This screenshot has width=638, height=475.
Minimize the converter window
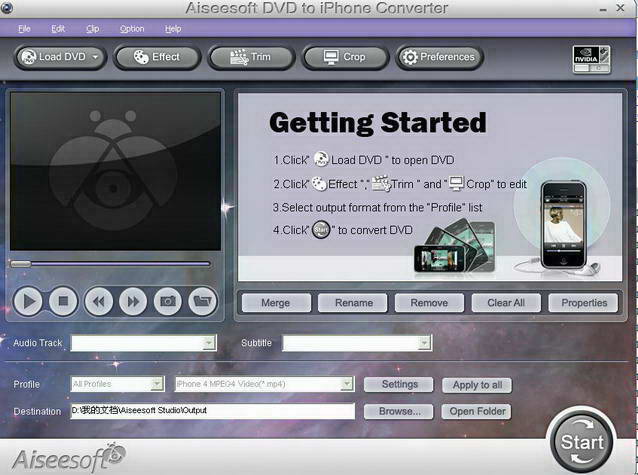click(603, 9)
